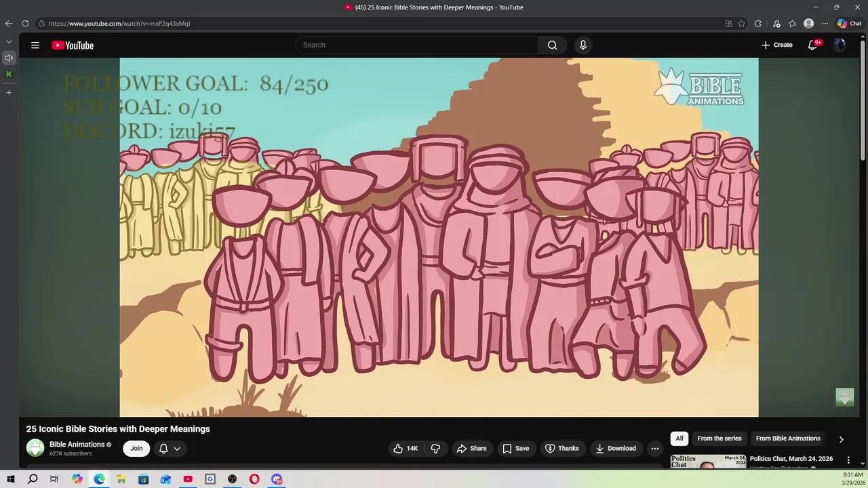The height and width of the screenshot is (488, 868).
Task: Open the YouTube app on the taskbar
Action: tap(188, 479)
